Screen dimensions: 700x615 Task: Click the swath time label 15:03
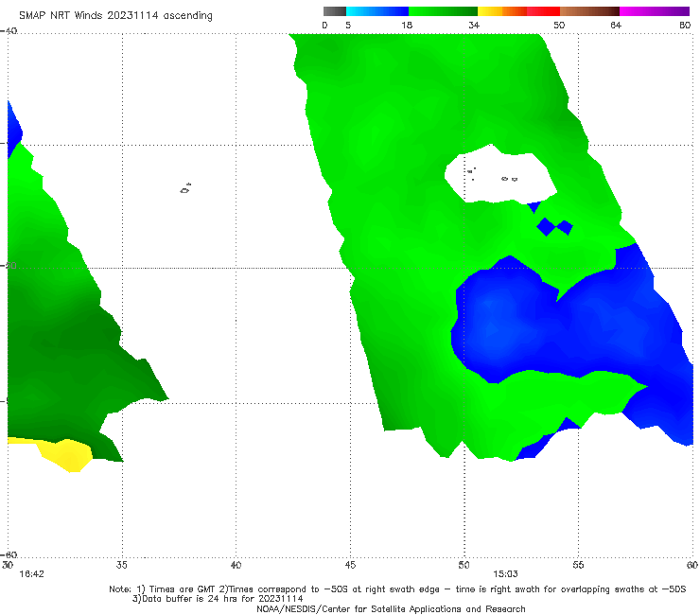[505, 574]
